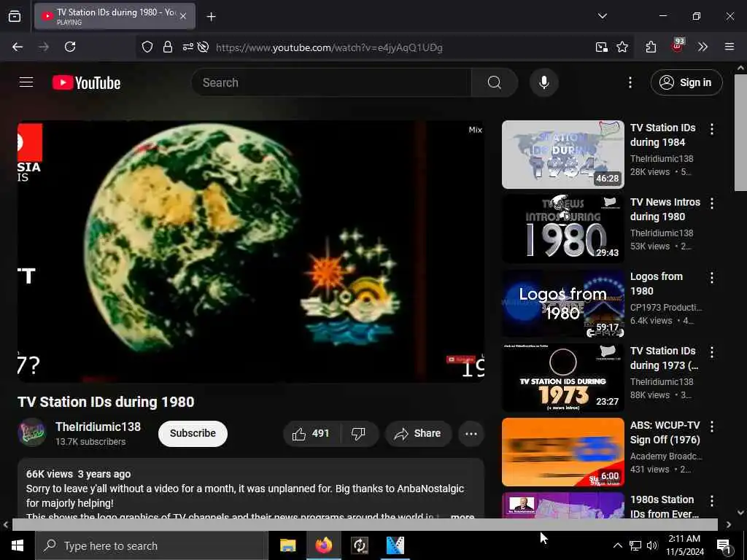Click the taskbar Type here to search box
The height and width of the screenshot is (560, 747).
point(151,545)
